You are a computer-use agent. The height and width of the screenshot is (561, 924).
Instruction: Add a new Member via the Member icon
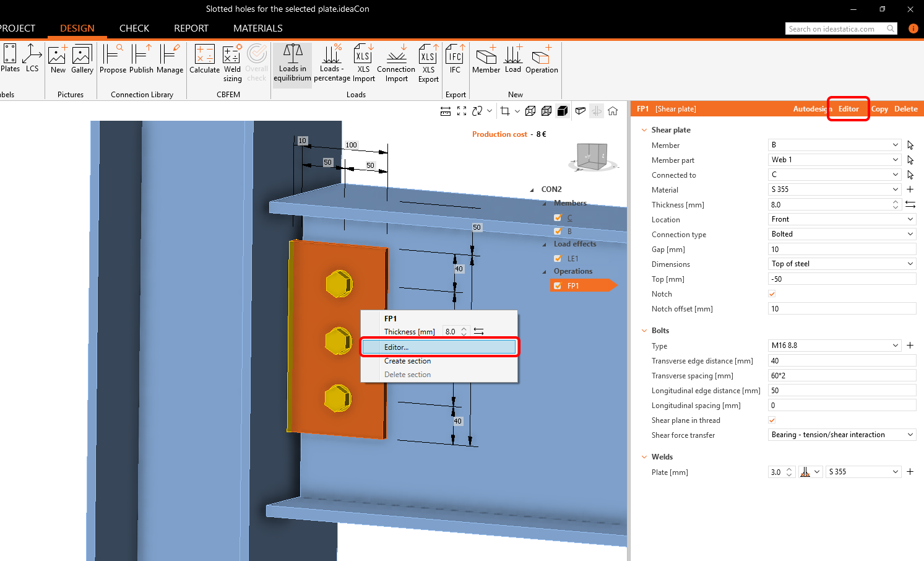coord(486,60)
